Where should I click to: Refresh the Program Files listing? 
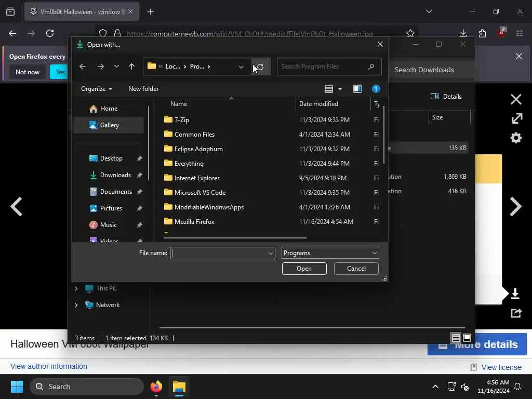(261, 66)
